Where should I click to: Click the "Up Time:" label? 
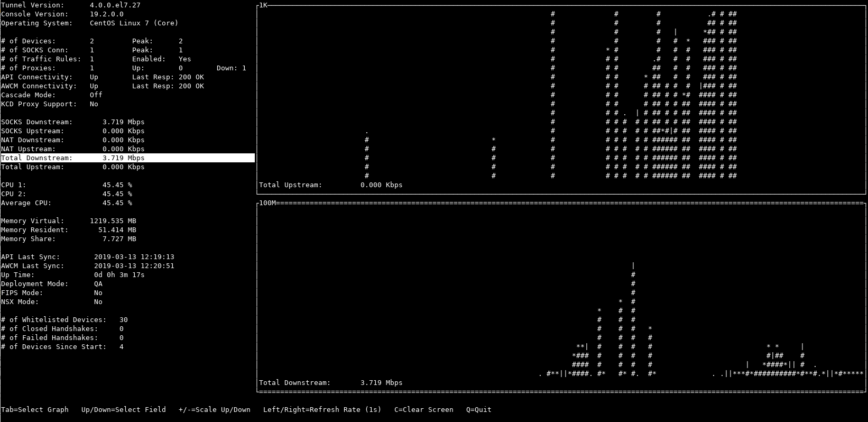[x=18, y=275]
